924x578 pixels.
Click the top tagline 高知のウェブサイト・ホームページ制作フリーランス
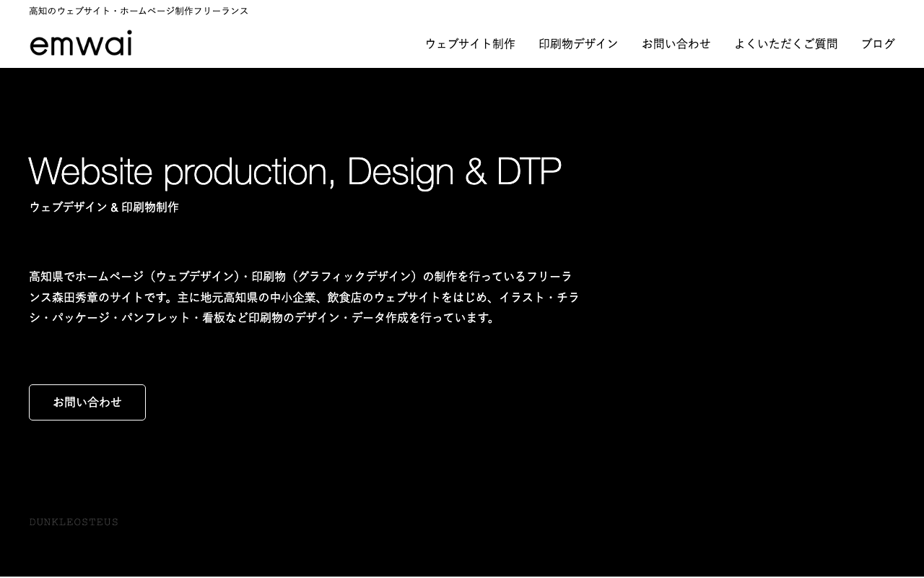(x=139, y=11)
